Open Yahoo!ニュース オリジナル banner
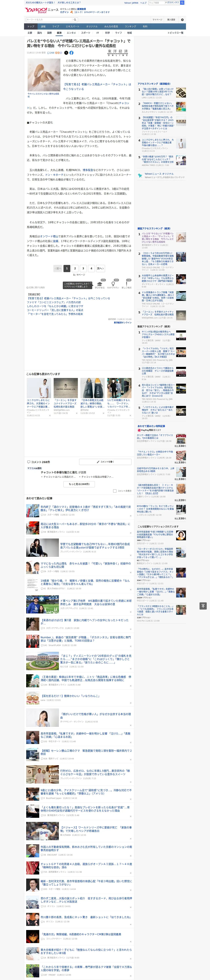Image resolution: width=210 pixels, height=980 pixels. pos(162,175)
